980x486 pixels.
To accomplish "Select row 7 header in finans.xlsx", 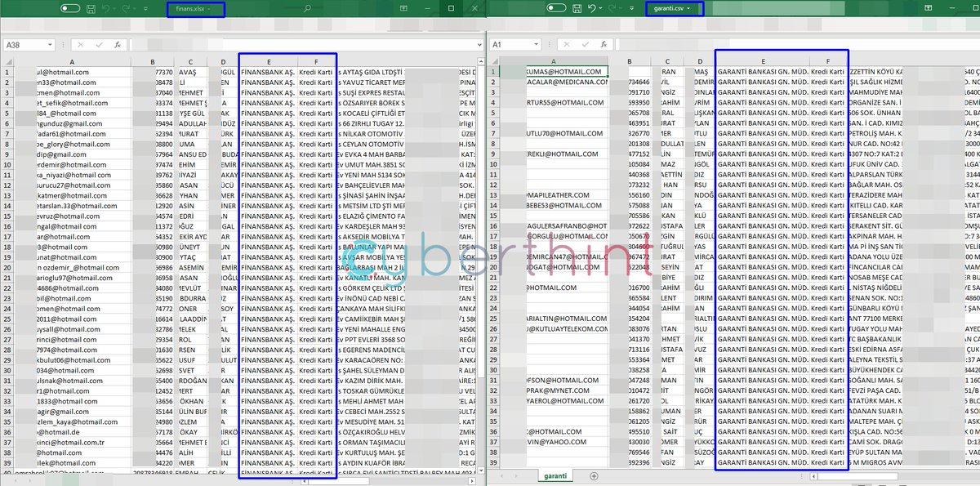I will click(x=7, y=133).
